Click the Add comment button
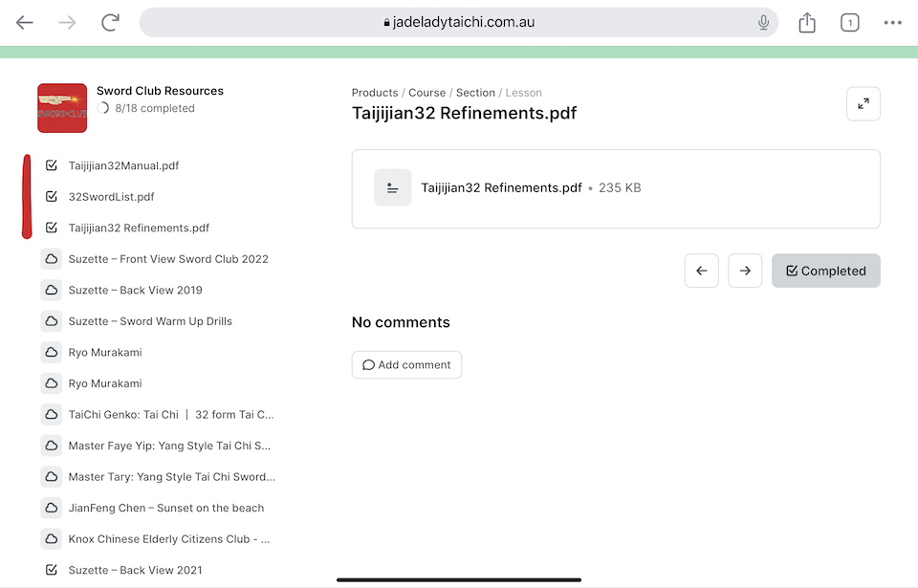The image size is (918, 588). 406,364
